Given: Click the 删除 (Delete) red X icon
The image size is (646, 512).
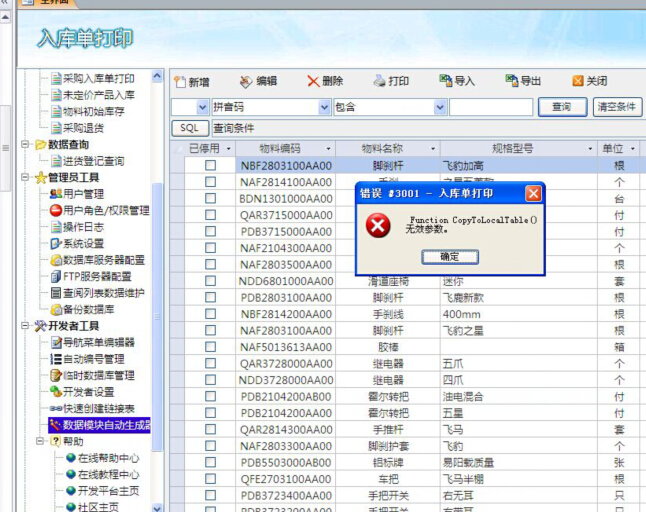Looking at the screenshot, I should [x=313, y=82].
